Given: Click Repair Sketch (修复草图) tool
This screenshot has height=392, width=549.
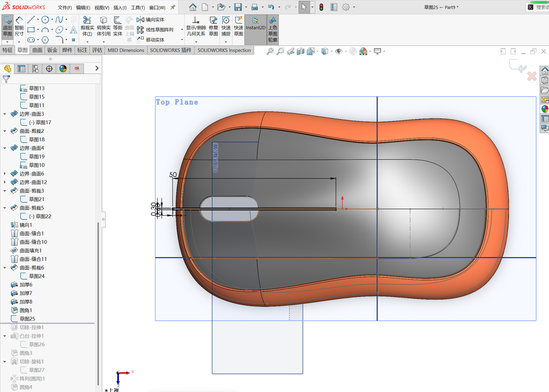Looking at the screenshot, I should point(213,27).
